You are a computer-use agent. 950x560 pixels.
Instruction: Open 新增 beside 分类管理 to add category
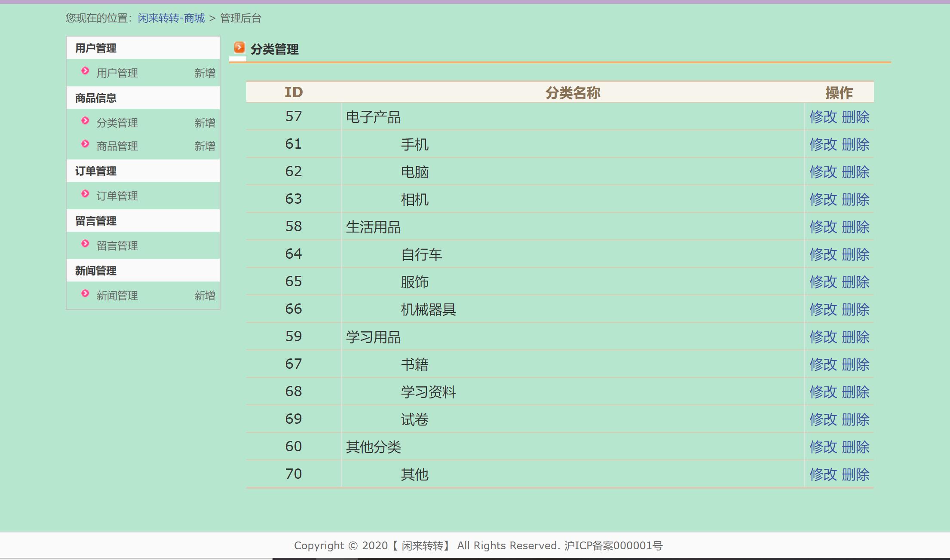pos(204,123)
